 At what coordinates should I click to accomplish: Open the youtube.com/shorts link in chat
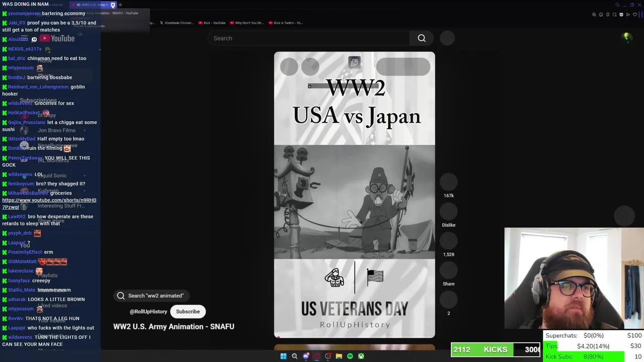pos(49,204)
